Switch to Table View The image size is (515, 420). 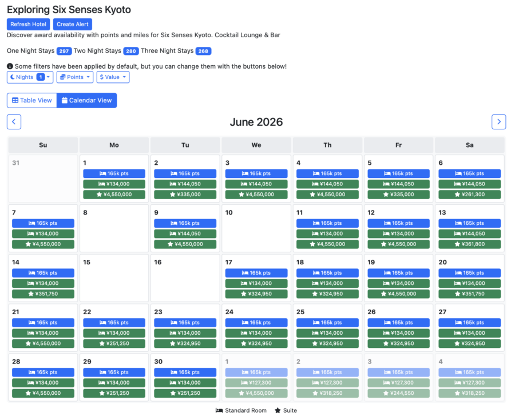(x=32, y=101)
